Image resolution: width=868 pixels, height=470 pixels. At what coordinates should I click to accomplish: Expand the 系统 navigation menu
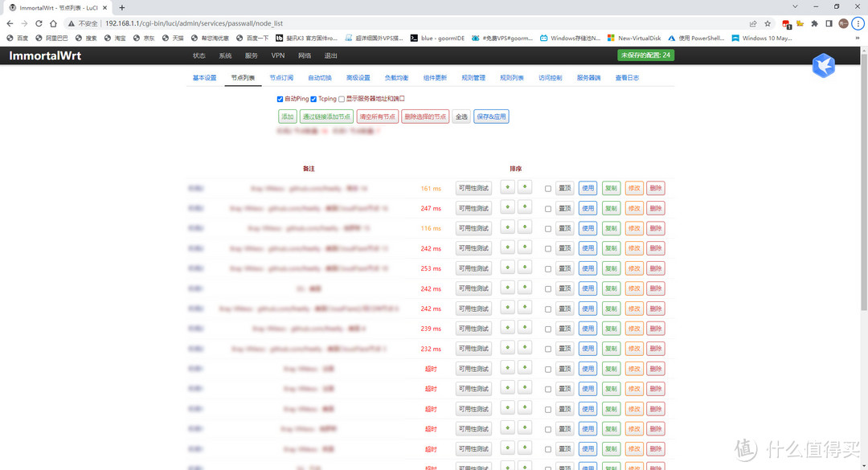coord(225,55)
